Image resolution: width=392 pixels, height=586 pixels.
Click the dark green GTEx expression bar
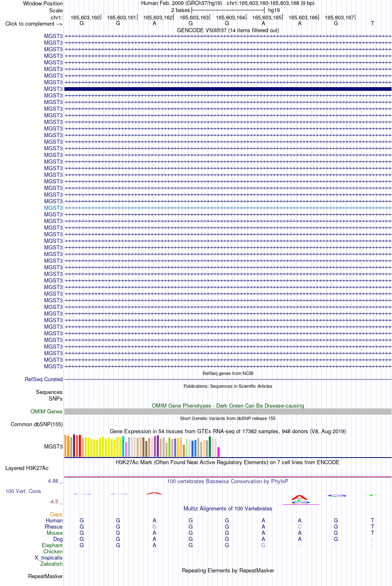point(210,446)
